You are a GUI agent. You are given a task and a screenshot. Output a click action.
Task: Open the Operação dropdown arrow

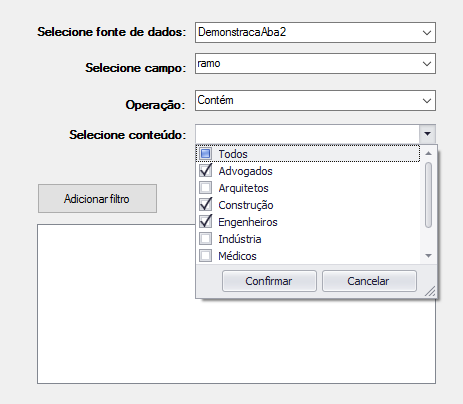tap(427, 100)
